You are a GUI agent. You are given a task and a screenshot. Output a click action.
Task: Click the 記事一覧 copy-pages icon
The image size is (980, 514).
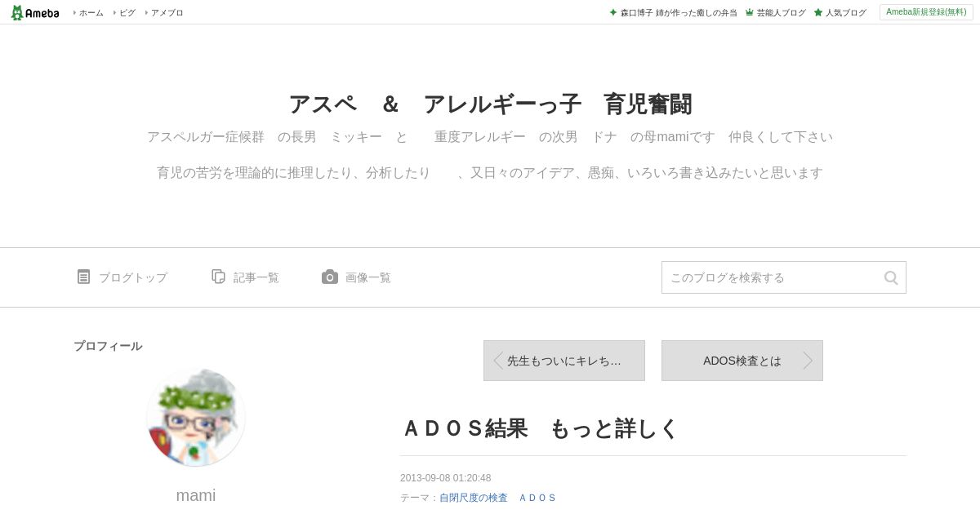(x=218, y=277)
